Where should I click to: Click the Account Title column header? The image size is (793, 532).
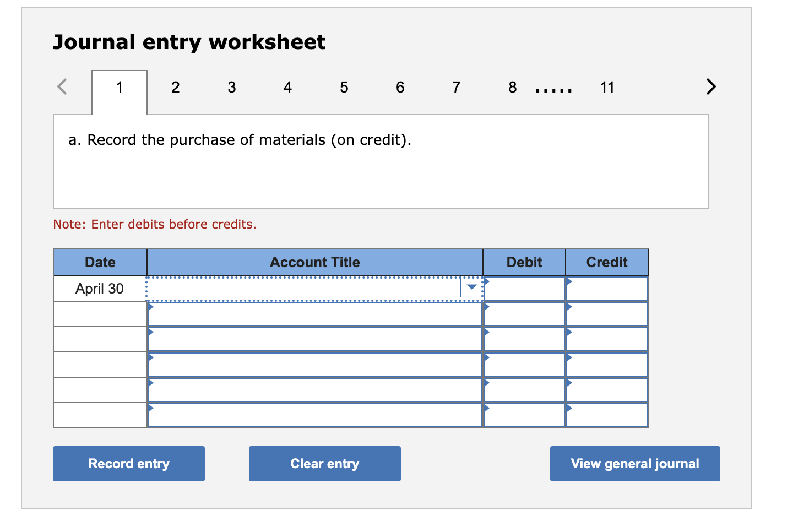tap(315, 262)
